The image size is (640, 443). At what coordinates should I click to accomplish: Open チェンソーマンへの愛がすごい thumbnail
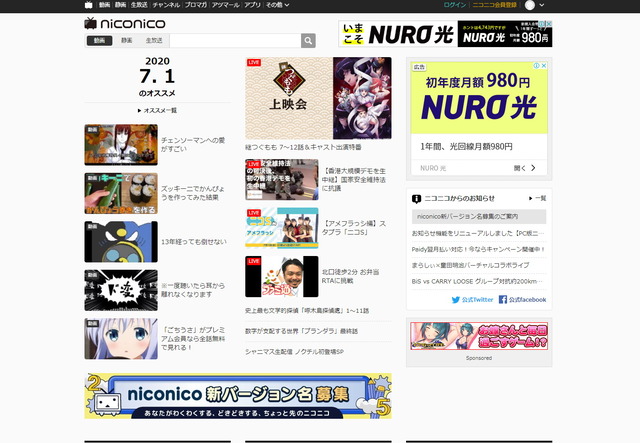point(121,145)
